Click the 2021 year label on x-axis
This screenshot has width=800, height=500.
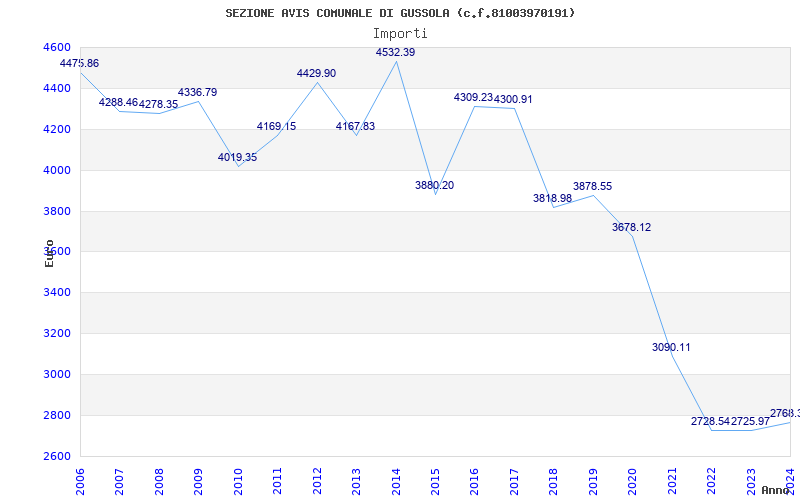pyautogui.click(x=672, y=482)
